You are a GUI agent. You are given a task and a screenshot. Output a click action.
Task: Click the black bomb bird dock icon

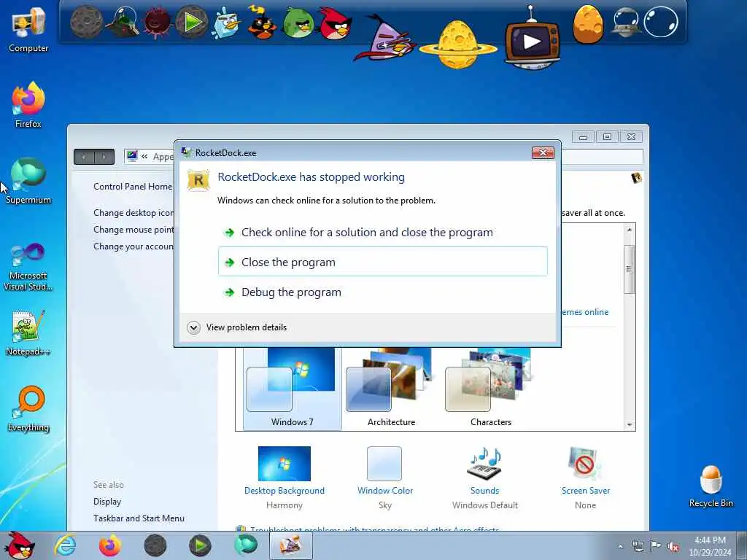click(x=262, y=22)
